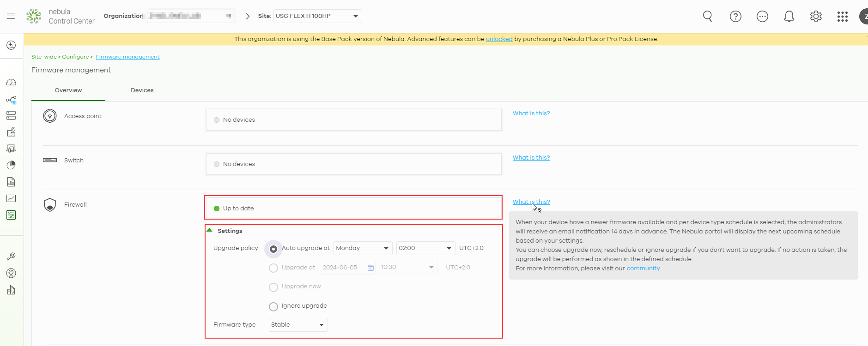Open the Monday weekday dropdown
Screen dimensions: 868x346
pyautogui.click(x=363, y=248)
